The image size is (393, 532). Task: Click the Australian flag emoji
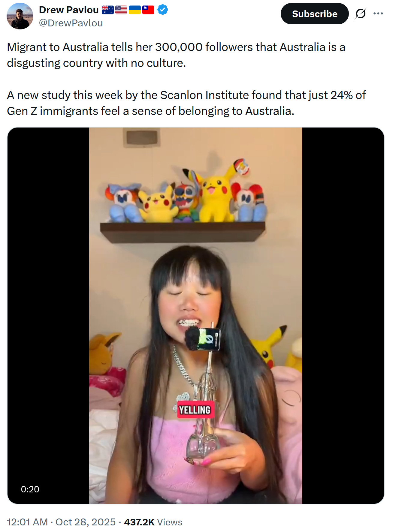(x=107, y=10)
